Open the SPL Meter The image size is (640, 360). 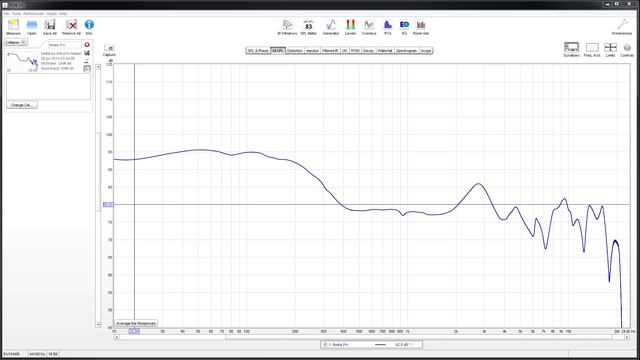pos(309,25)
